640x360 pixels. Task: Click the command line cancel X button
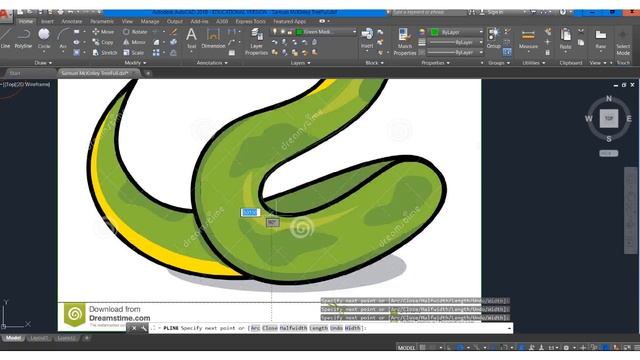(x=133, y=328)
